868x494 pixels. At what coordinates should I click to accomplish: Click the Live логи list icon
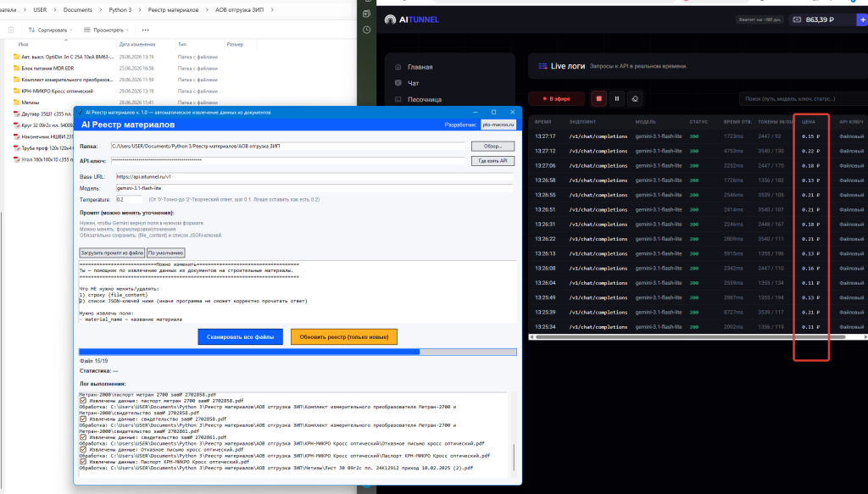click(542, 66)
